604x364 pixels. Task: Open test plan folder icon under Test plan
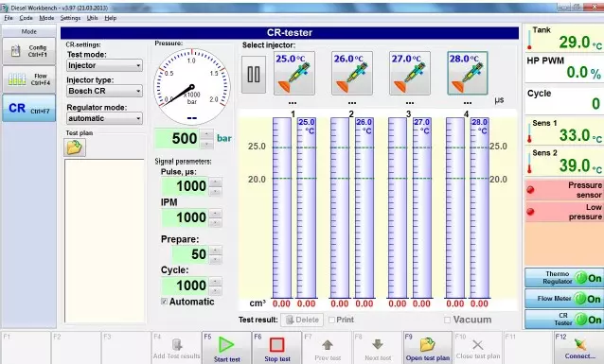point(75,147)
